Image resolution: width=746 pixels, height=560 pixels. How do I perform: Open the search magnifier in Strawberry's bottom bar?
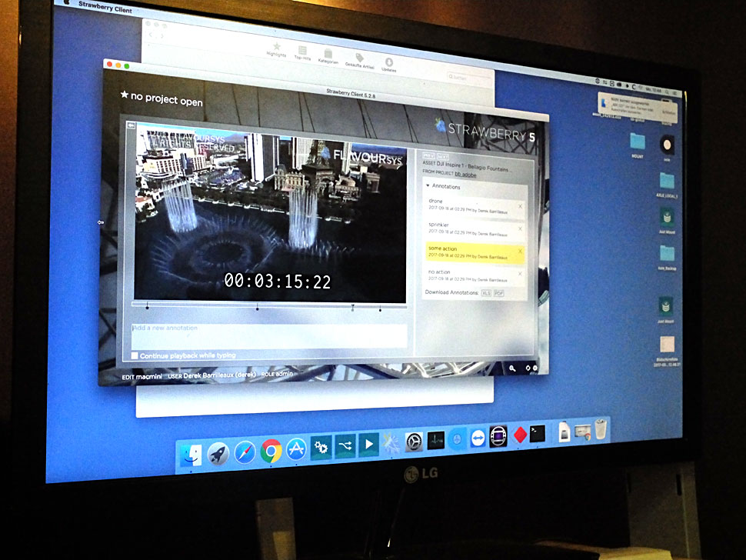pos(512,368)
